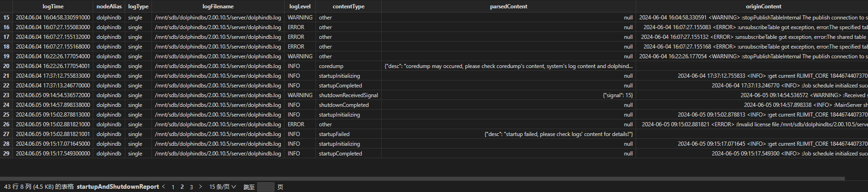Click the logFilename column header
Screen dimensions: 868x192
tap(218, 6)
